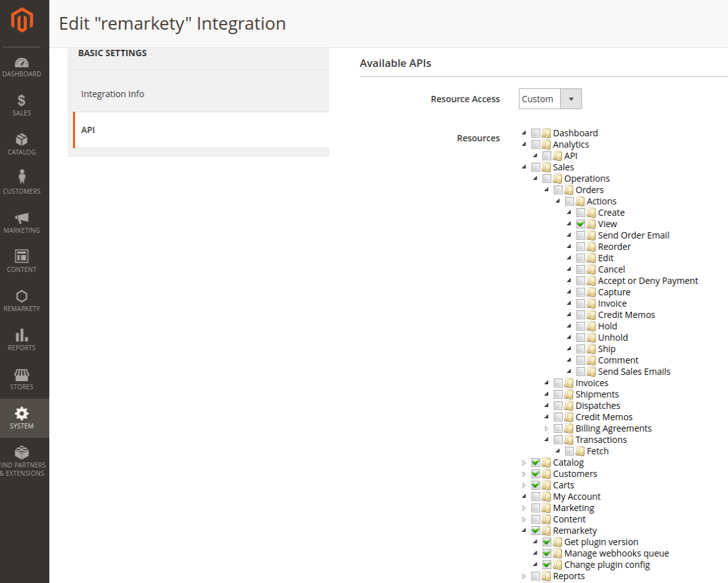Click the folder icon beside Transactions

[x=569, y=440]
